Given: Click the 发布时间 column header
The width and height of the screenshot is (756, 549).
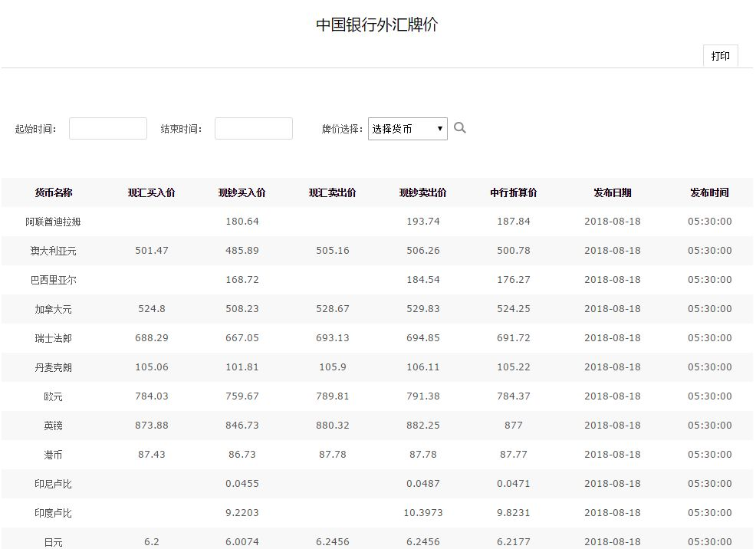Looking at the screenshot, I should 710,192.
